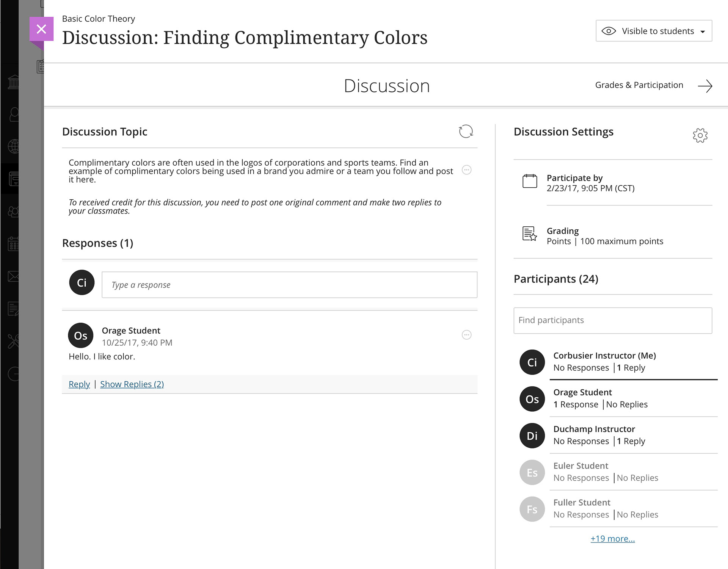This screenshot has width=728, height=569.
Task: Show Replies (2) under Orage's post
Action: click(132, 384)
